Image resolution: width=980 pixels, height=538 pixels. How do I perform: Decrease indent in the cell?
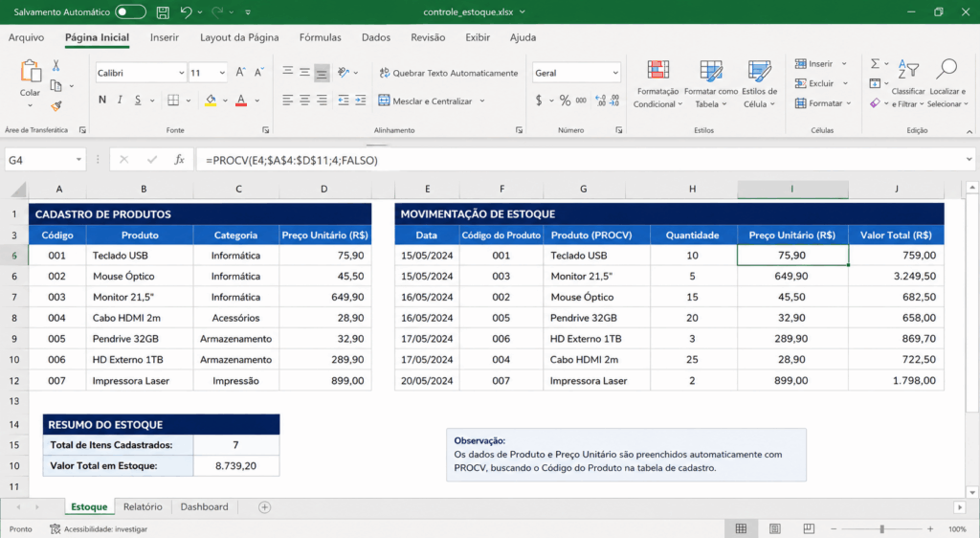tap(344, 100)
